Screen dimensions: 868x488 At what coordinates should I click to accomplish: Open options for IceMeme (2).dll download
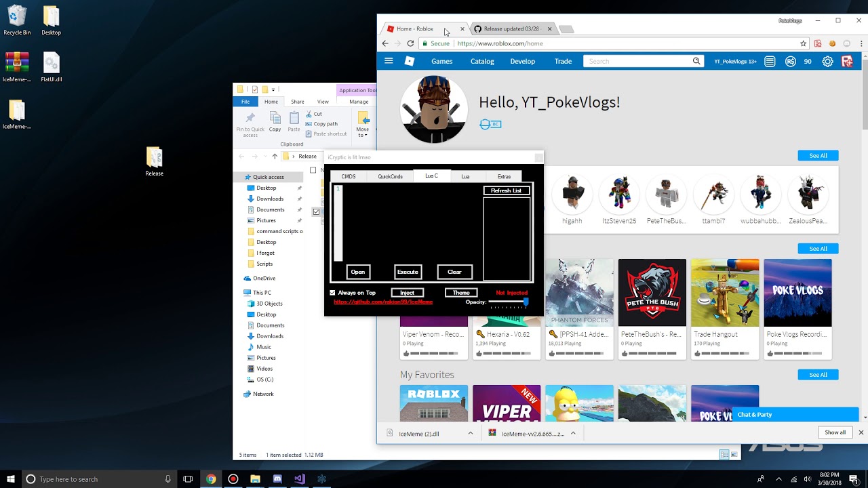click(471, 433)
